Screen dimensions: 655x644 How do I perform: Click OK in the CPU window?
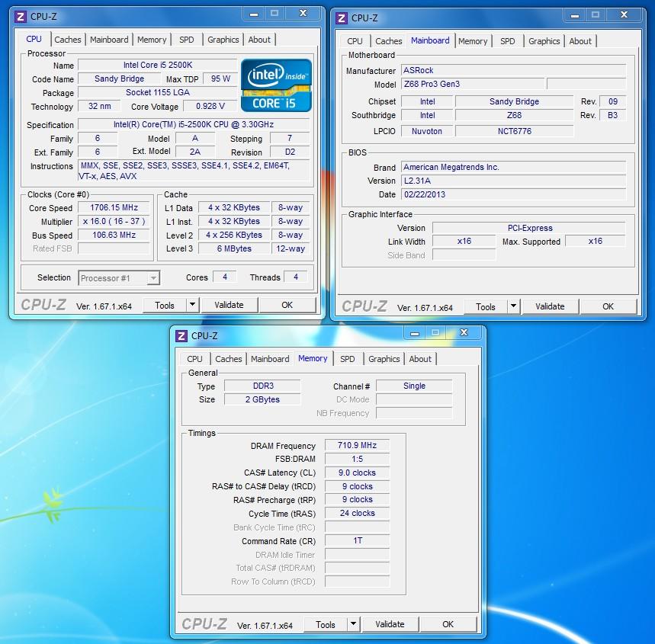287,305
